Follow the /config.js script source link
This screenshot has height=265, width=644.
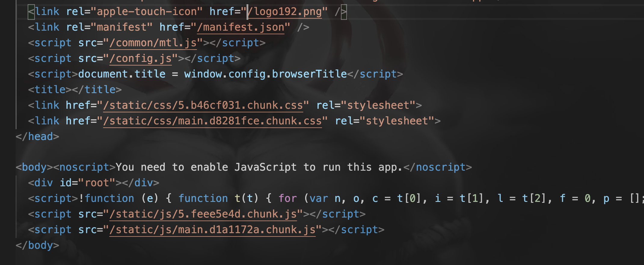click(140, 59)
